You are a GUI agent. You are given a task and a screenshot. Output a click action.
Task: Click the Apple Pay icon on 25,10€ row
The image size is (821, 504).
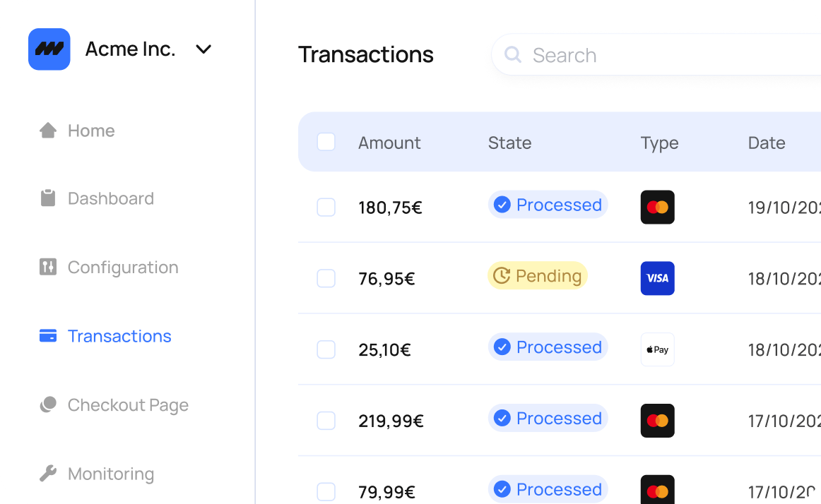point(658,349)
